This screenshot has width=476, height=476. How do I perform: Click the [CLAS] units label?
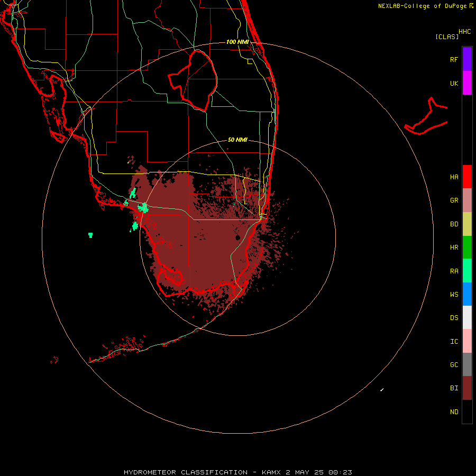[x=447, y=36]
